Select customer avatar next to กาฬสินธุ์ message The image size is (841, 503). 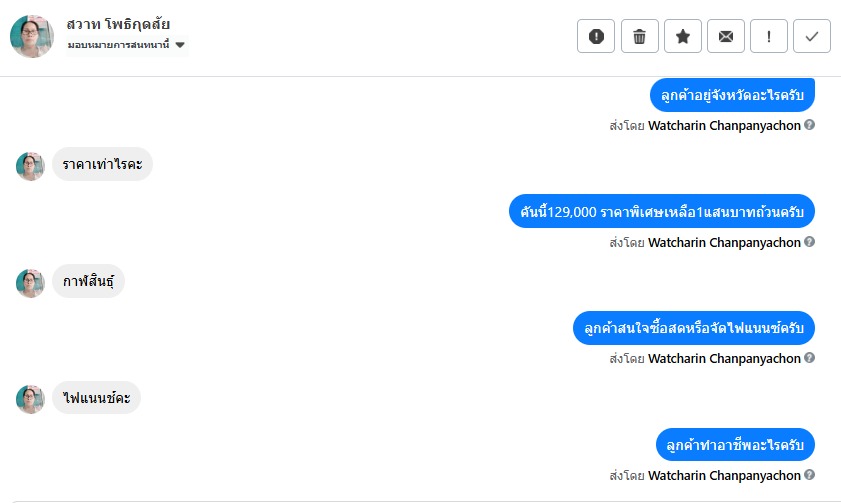click(x=30, y=283)
